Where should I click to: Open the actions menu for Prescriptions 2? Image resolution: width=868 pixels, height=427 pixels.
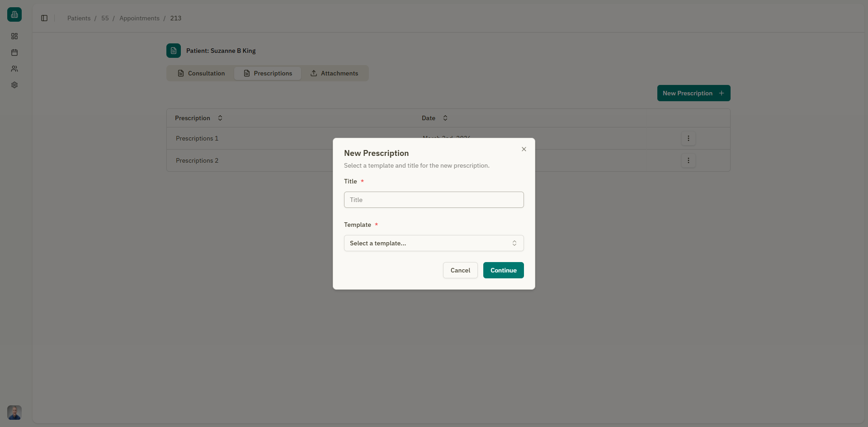(x=688, y=160)
